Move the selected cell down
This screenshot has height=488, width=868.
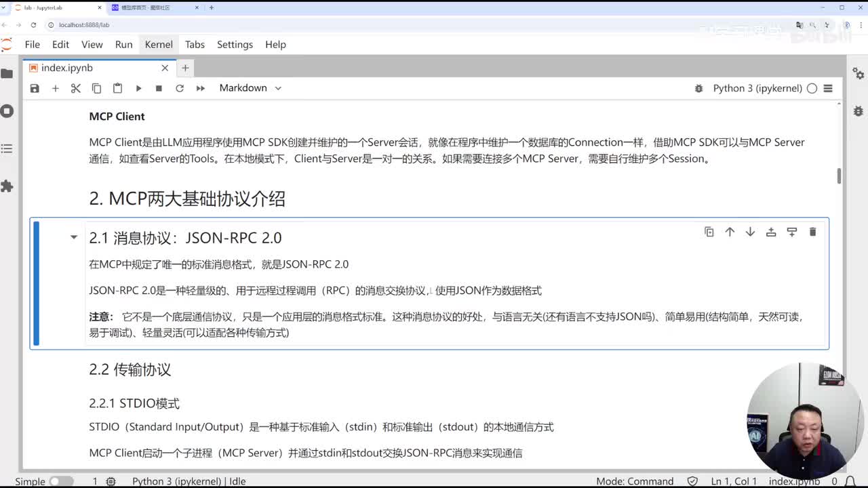coord(750,232)
